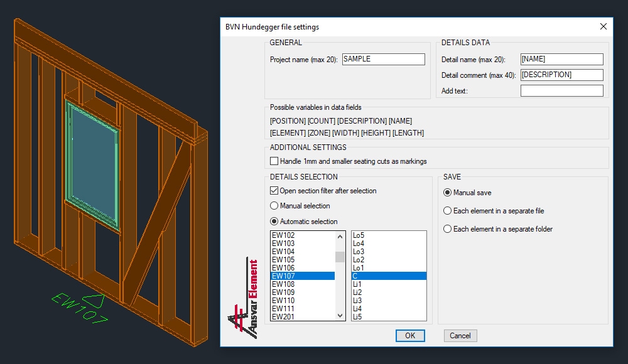Select zone C in the zone list
Image resolution: width=628 pixels, height=364 pixels.
[x=389, y=276]
